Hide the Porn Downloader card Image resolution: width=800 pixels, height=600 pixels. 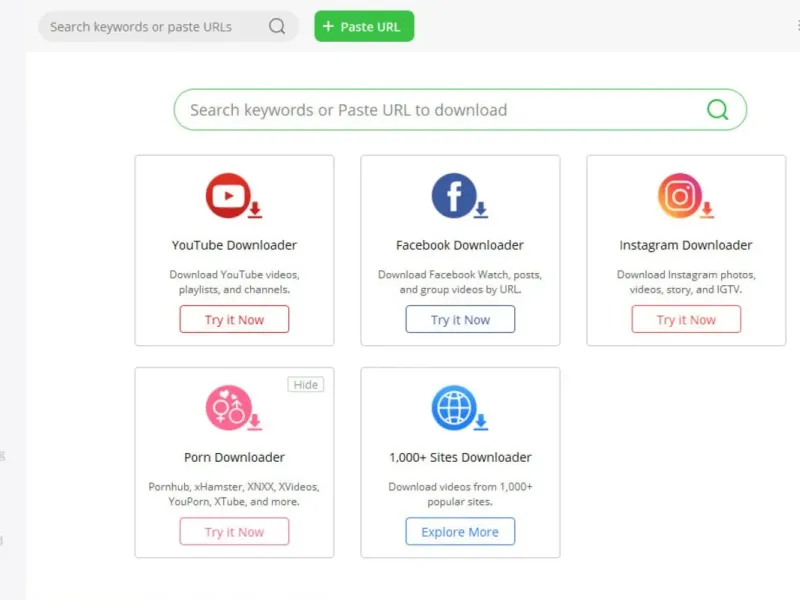pos(306,385)
